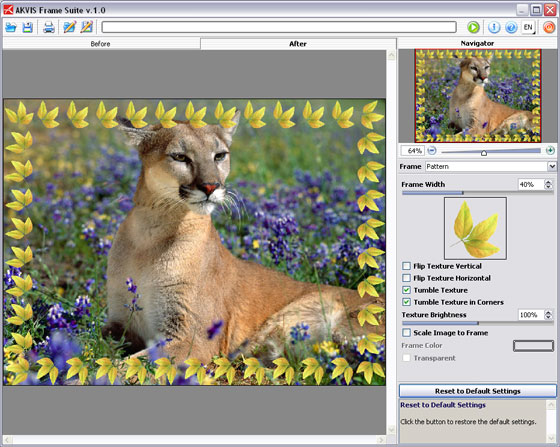Image resolution: width=560 pixels, height=447 pixels.
Task: Enable Scale Image to Frame
Action: [406, 333]
